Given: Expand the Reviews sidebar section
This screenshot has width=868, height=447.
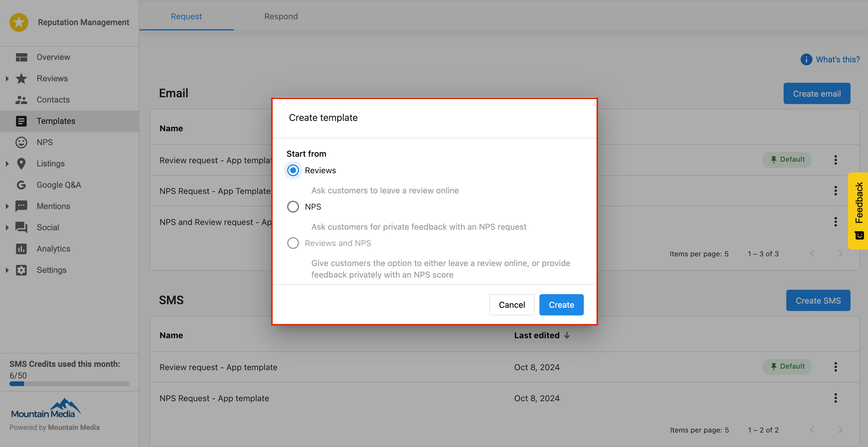Looking at the screenshot, I should click(x=7, y=78).
